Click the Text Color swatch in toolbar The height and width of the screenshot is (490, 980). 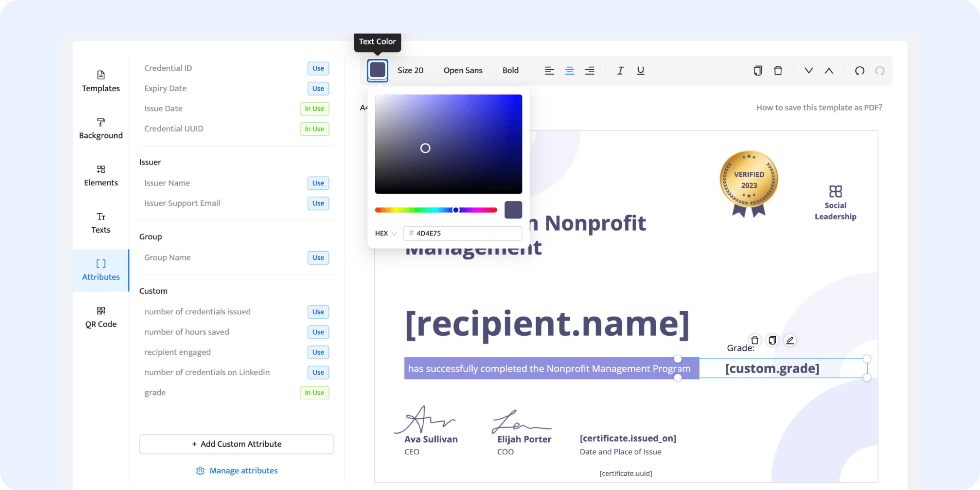(x=377, y=70)
